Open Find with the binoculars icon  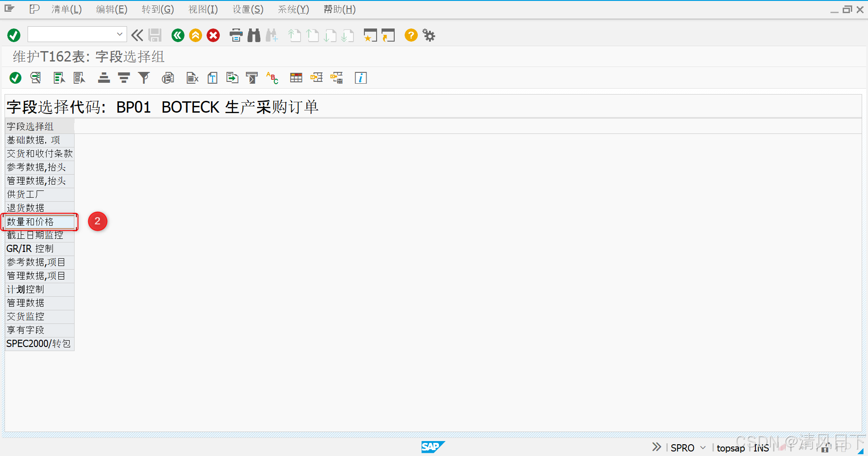point(254,35)
